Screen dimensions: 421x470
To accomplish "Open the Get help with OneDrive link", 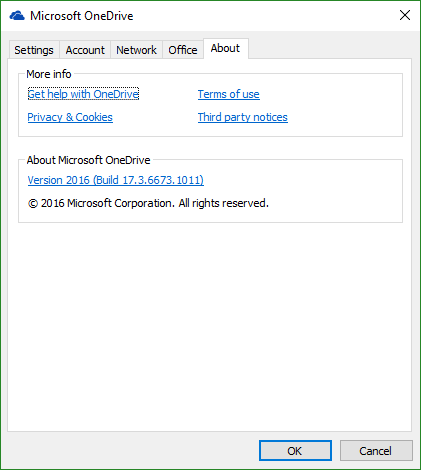I will (x=83, y=94).
